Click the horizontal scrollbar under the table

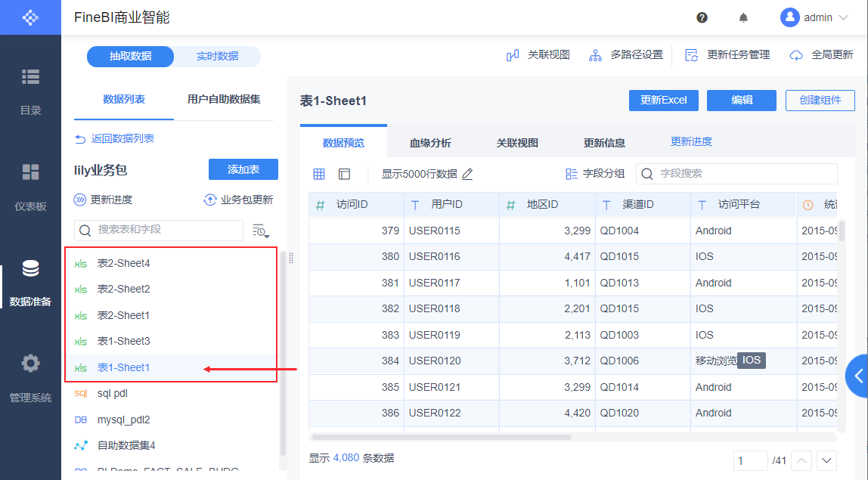pos(442,437)
